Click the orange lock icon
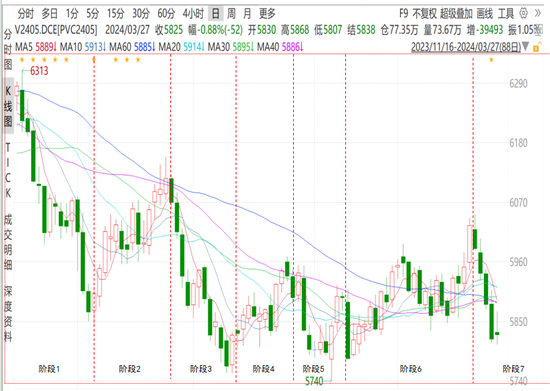The width and height of the screenshot is (550, 391). [536, 47]
